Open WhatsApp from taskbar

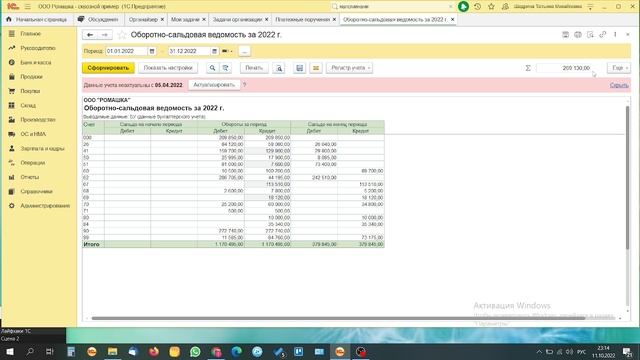coord(195,351)
